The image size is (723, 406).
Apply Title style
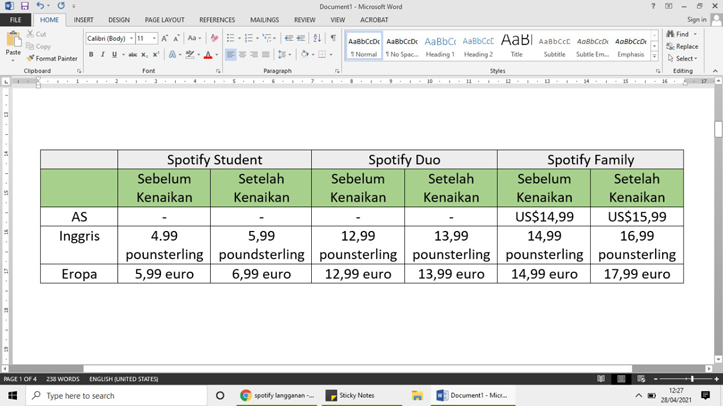[x=516, y=46]
